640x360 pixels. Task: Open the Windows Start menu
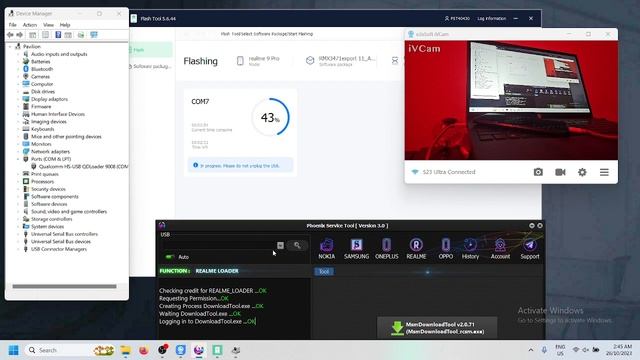tap(13, 350)
